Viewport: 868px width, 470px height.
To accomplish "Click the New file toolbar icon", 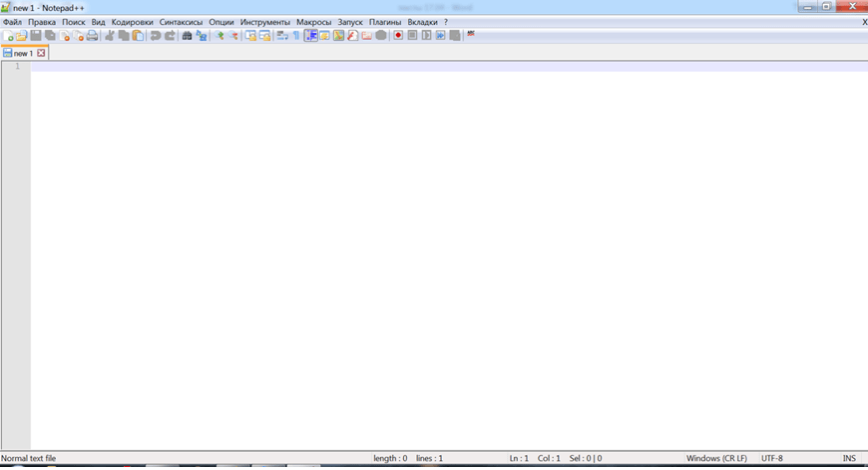I will coord(8,36).
